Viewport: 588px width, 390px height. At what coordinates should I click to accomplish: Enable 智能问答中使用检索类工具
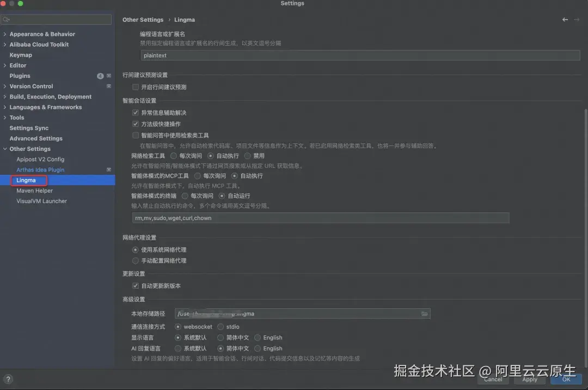[135, 135]
